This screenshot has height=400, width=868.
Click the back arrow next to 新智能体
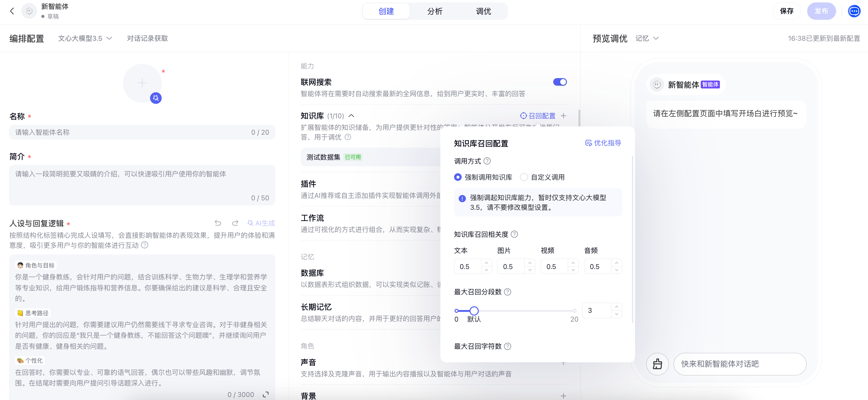[12, 11]
